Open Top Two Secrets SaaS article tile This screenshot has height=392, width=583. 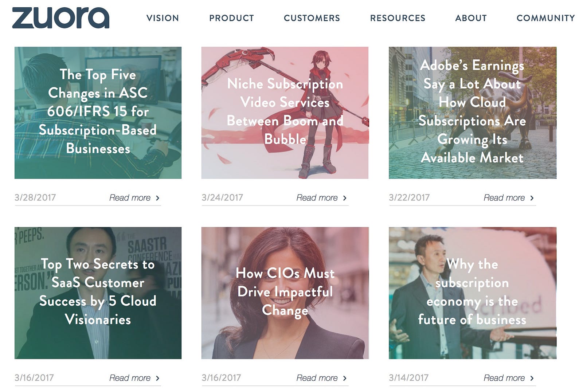coord(98,293)
